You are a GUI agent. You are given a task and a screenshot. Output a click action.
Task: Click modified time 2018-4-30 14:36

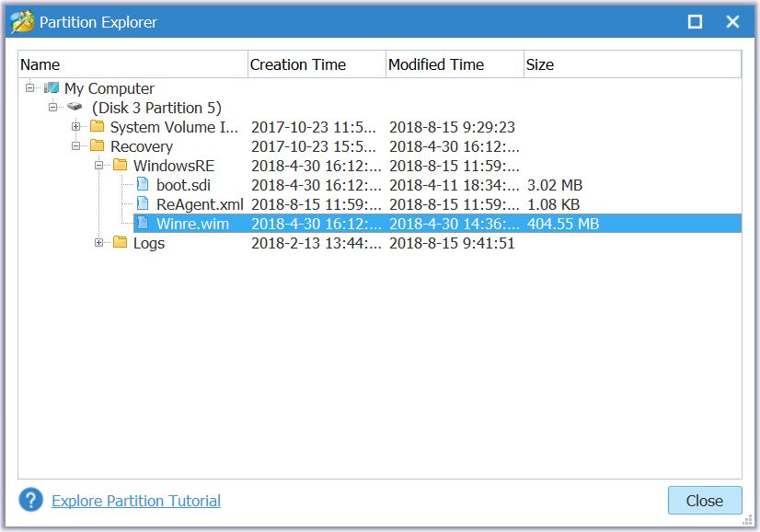coord(455,224)
